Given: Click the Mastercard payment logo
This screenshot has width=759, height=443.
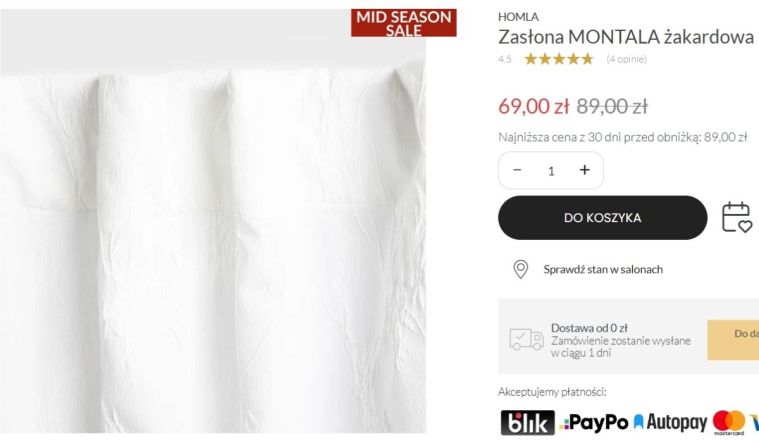Looking at the screenshot, I should coord(729,423).
